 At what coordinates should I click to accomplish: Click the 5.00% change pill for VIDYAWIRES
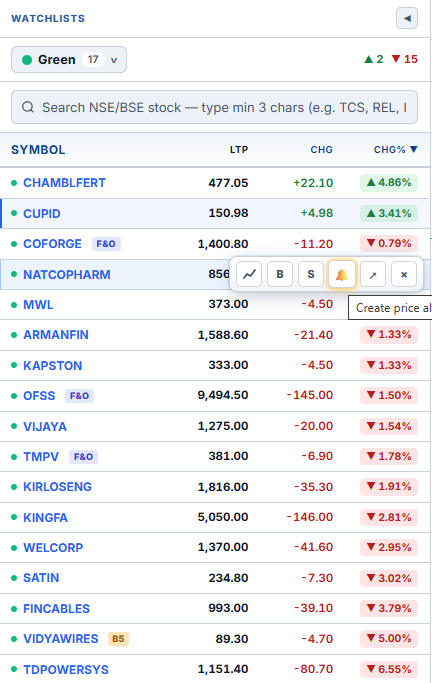tap(389, 639)
